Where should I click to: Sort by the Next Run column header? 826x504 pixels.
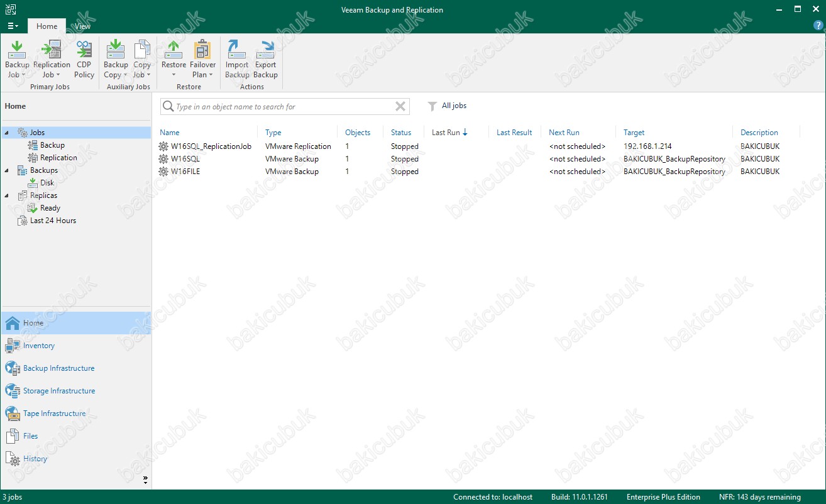[x=564, y=133]
